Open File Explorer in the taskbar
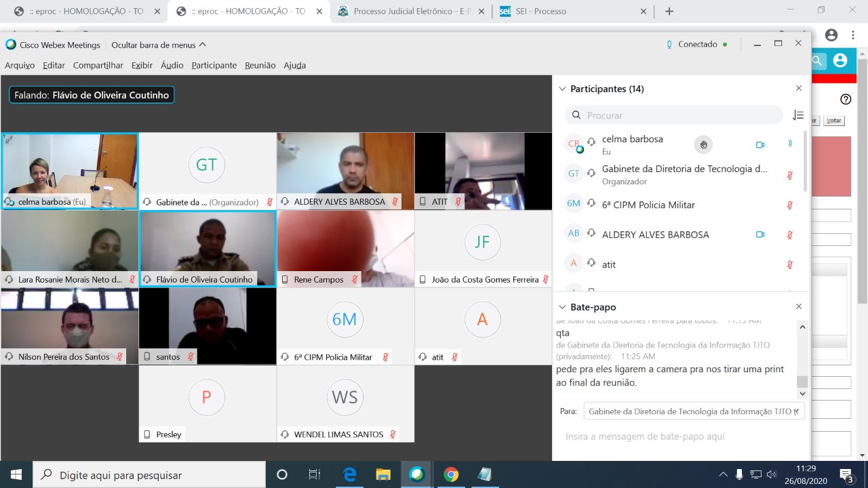Screen dimensions: 868x488 (383, 474)
